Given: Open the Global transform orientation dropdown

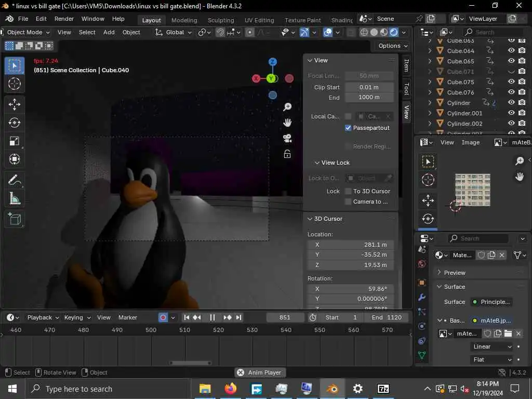Looking at the screenshot, I should (174, 32).
